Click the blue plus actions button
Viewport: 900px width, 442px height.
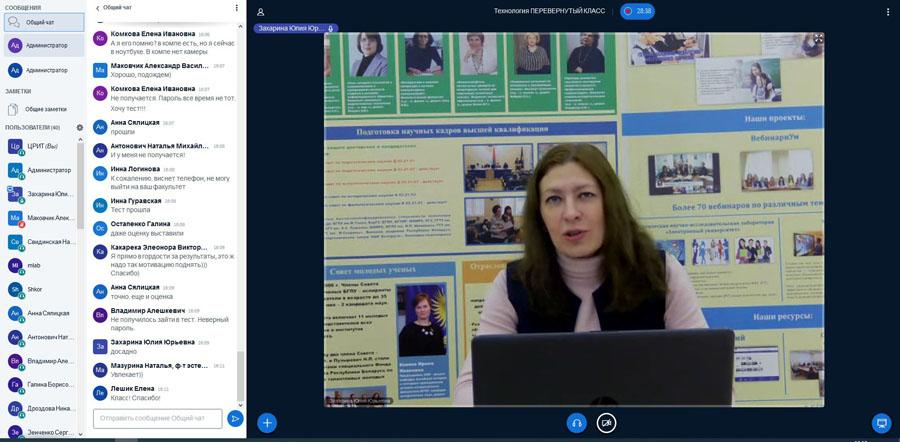pyautogui.click(x=267, y=423)
